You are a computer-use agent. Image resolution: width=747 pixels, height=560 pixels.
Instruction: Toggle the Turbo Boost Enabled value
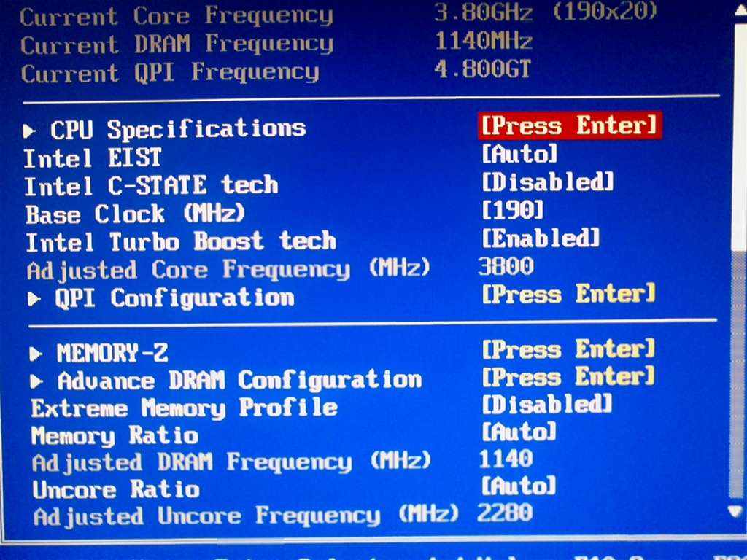click(541, 238)
